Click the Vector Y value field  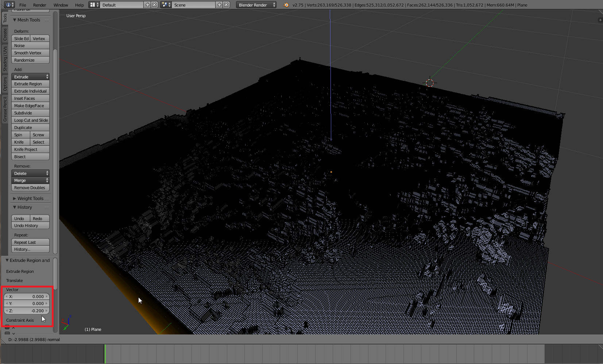click(27, 304)
